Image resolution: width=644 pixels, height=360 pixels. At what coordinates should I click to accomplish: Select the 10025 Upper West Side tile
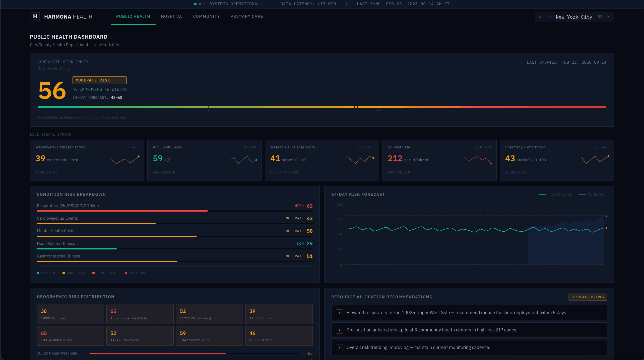[140, 314]
